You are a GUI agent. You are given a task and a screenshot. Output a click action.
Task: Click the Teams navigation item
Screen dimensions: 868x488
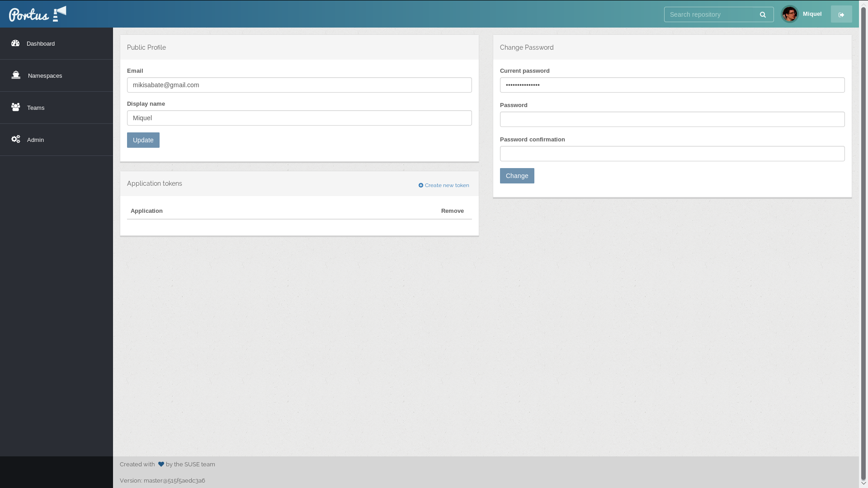57,107
